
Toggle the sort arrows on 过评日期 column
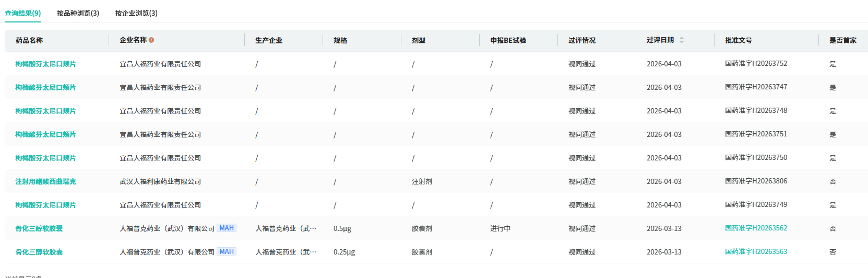pyautogui.click(x=682, y=40)
